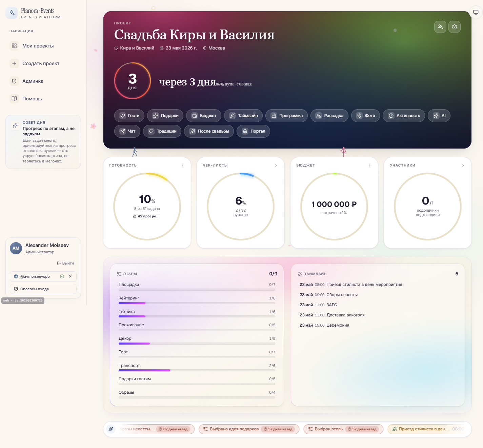
Task: Open the Гости section
Action: coord(129,116)
